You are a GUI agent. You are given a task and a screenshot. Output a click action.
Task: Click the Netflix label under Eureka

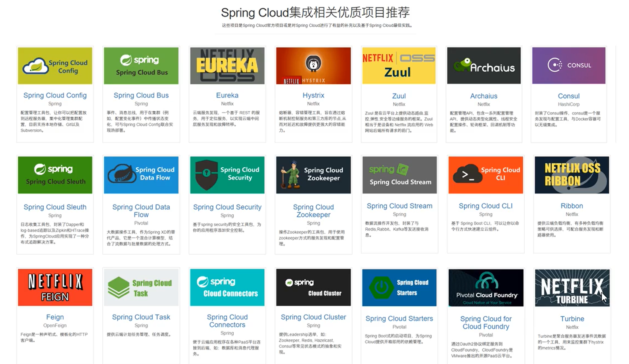coord(227,104)
